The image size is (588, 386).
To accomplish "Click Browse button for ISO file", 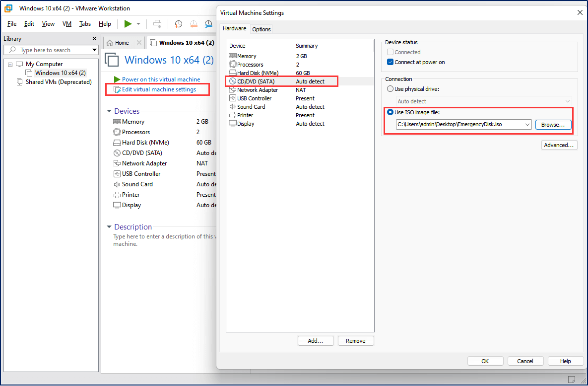I will [x=553, y=125].
